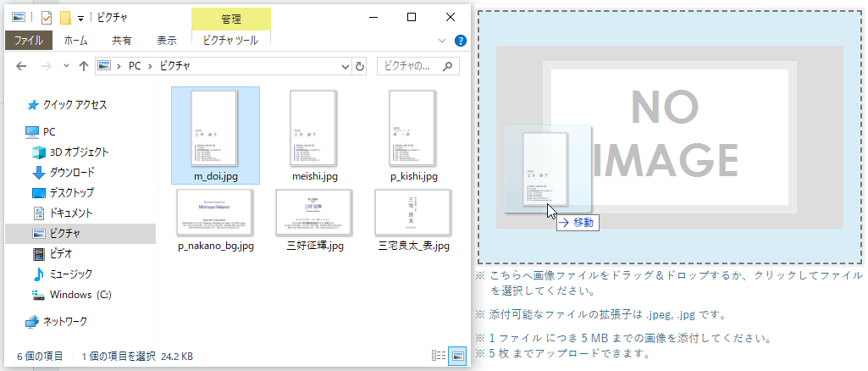This screenshot has height=371, width=868.
Task: Click the m_doi.jpg thumbnail
Action: click(214, 129)
